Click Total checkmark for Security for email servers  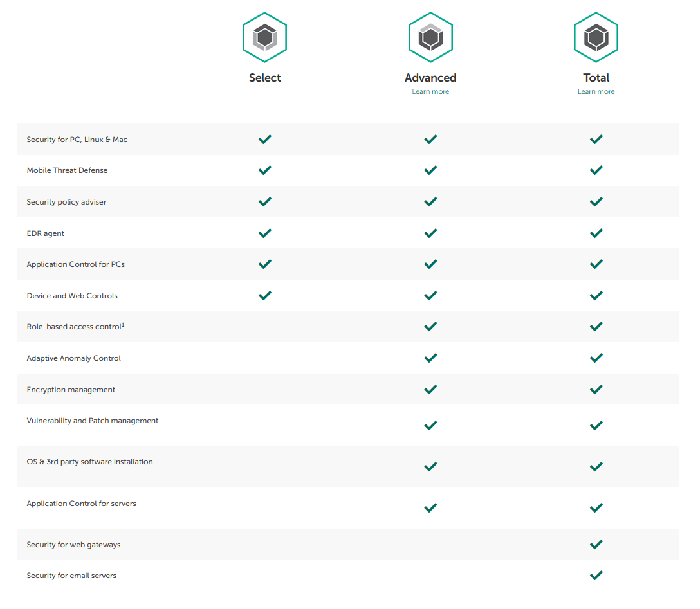point(596,576)
